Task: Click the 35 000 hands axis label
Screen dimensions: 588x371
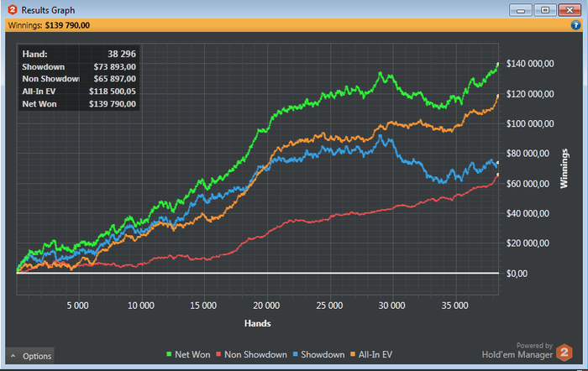Action: [455, 306]
